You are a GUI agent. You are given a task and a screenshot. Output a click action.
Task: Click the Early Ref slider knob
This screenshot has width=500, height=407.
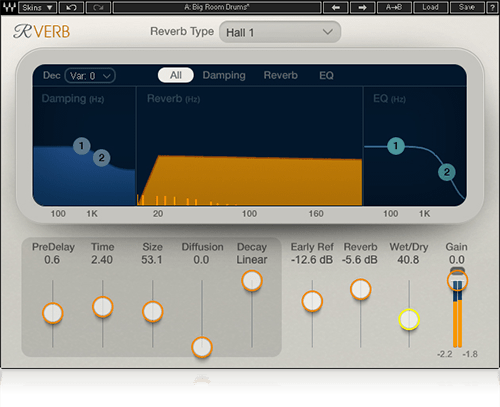point(312,301)
